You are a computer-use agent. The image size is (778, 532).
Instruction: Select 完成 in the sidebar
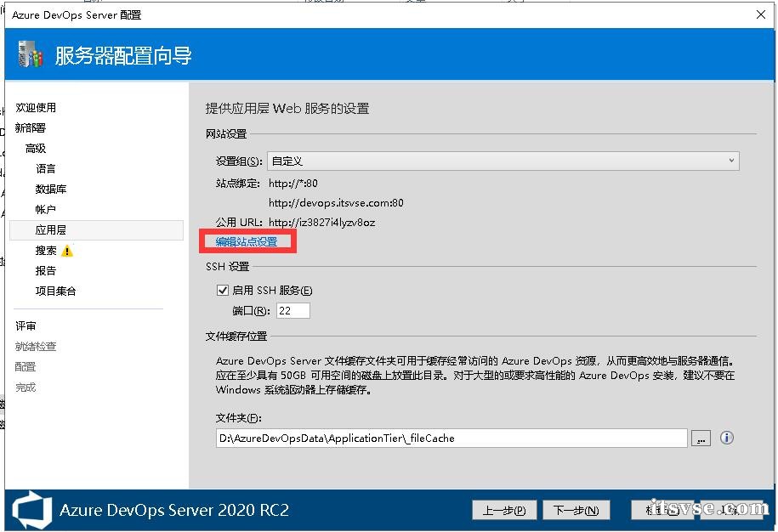pyautogui.click(x=26, y=388)
